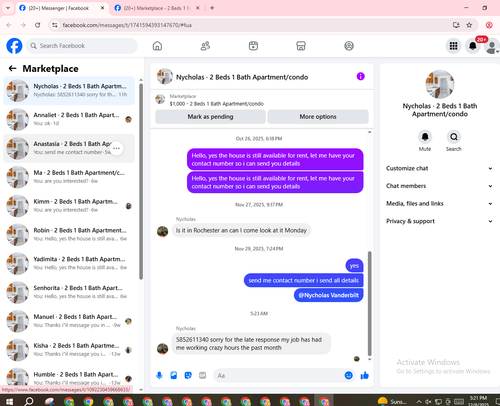Open the $1,000 - 2 Beds listing link
This screenshot has width=500, height=406.
(x=216, y=104)
